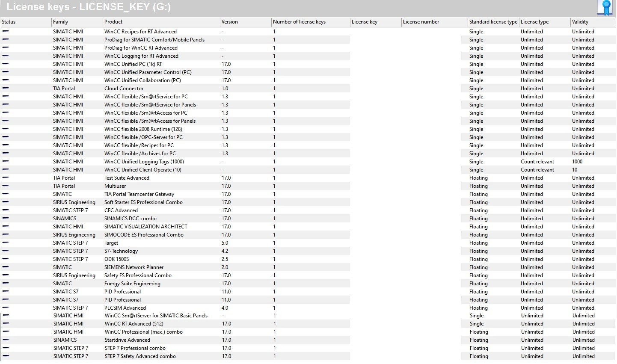The image size is (617, 364).
Task: Select status icon for WinCC flexible 2008 Runtime (128)
Action: 6,129
